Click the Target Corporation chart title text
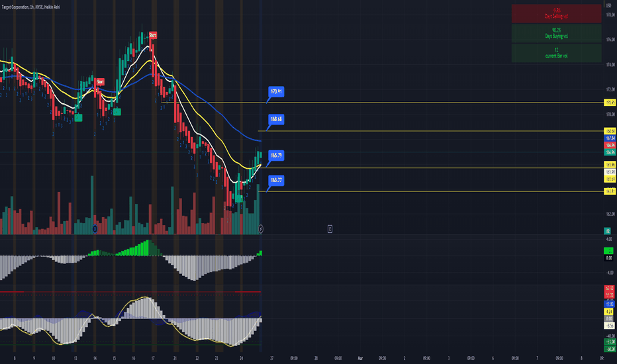The height and width of the screenshot is (364, 617). (31, 7)
